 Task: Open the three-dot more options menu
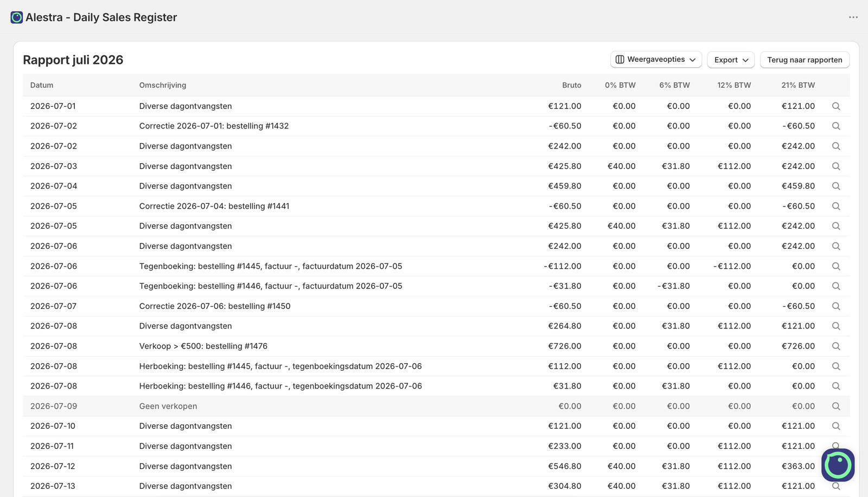pos(853,17)
